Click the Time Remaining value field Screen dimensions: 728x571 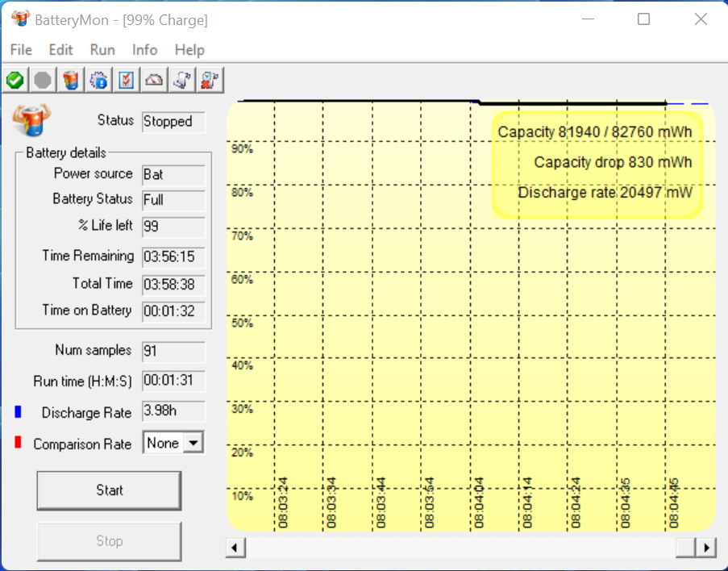pos(173,257)
